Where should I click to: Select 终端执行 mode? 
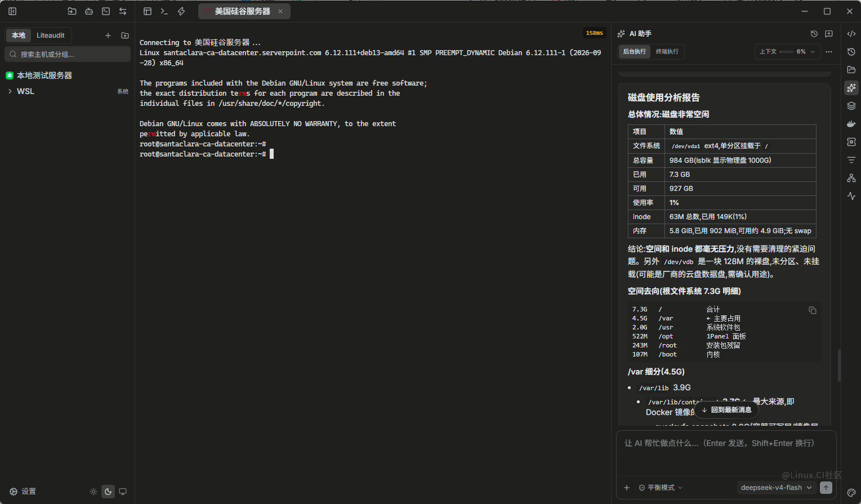coord(667,52)
